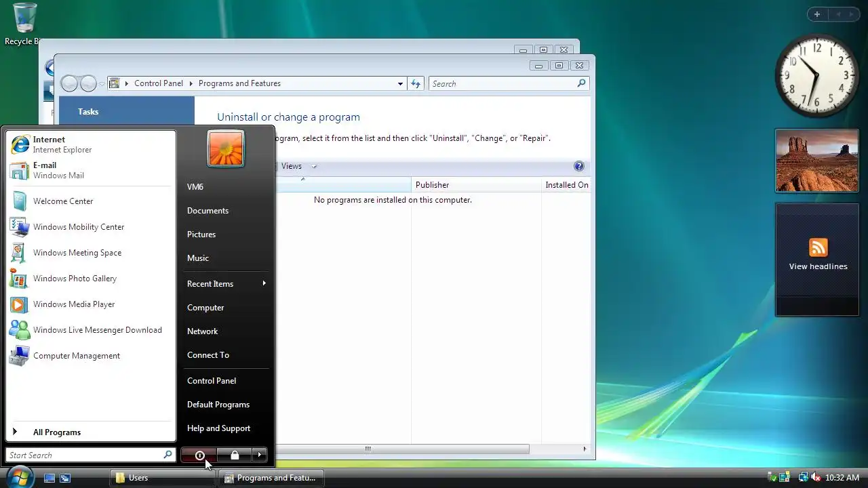Launch Computer Management
Image resolution: width=868 pixels, height=488 pixels.
(90, 356)
